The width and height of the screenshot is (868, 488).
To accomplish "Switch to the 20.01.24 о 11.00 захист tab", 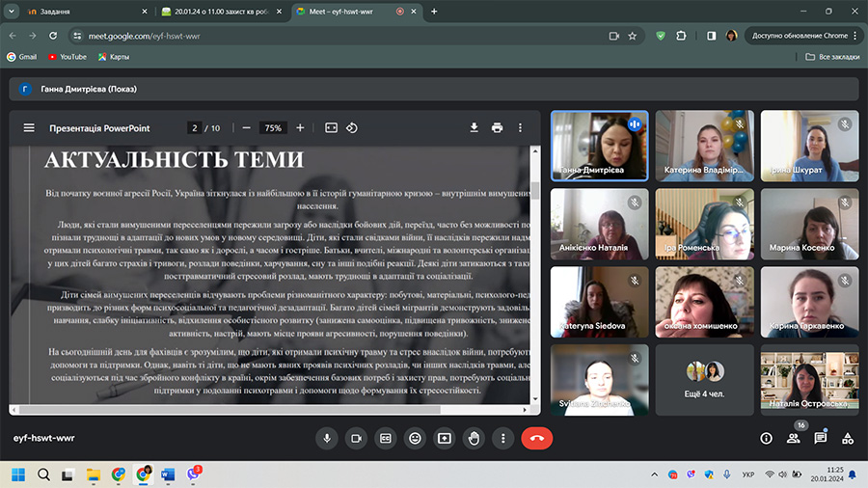I will click(220, 12).
